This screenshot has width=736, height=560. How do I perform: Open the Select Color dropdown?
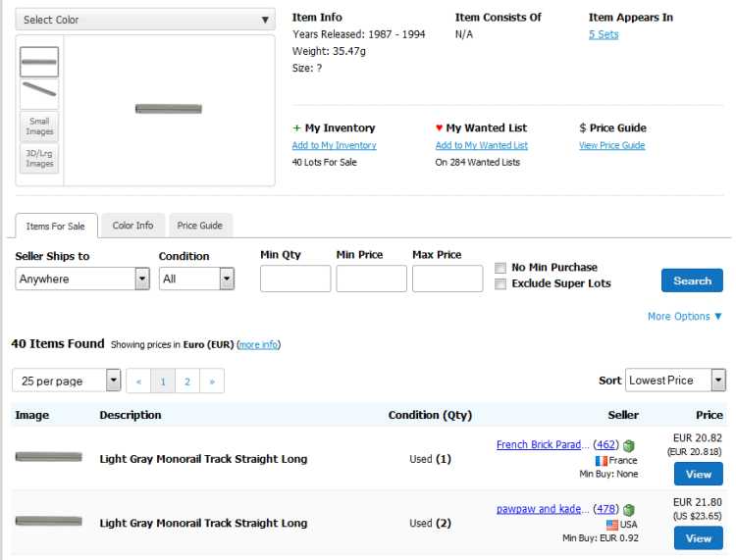146,20
